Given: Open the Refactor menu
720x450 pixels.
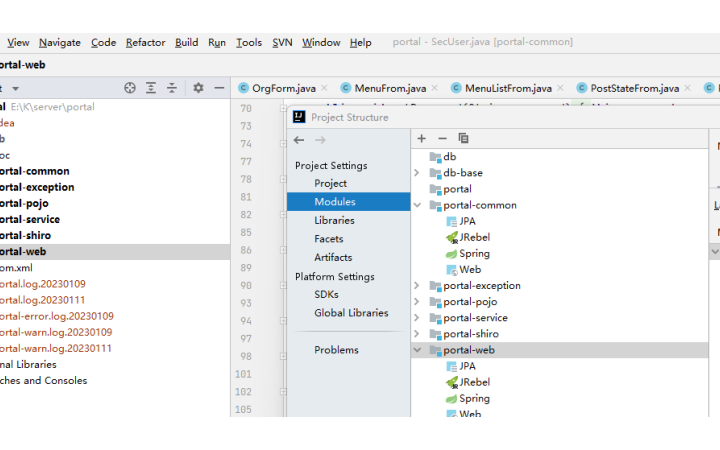Looking at the screenshot, I should (x=146, y=42).
